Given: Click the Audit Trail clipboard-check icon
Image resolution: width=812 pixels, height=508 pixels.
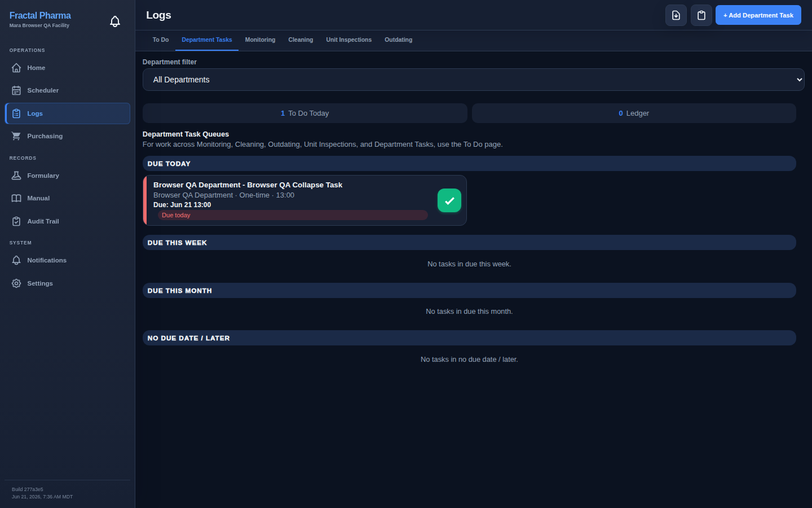Looking at the screenshot, I should [x=16, y=221].
